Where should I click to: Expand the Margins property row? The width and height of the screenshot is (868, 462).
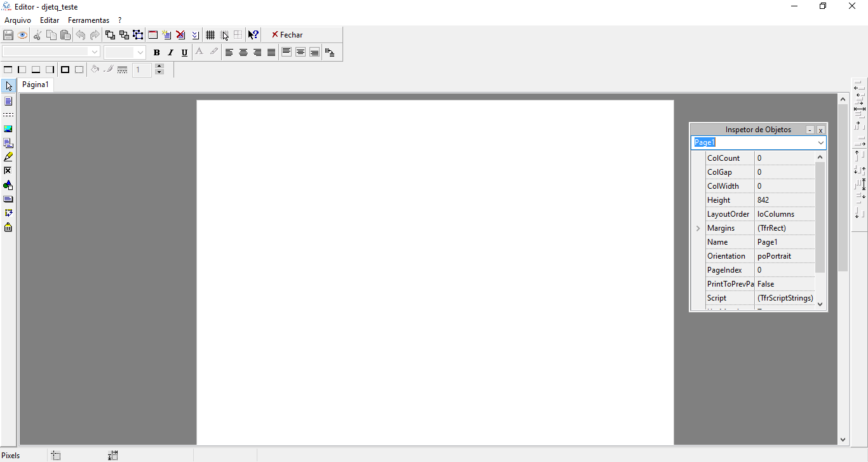[698, 228]
